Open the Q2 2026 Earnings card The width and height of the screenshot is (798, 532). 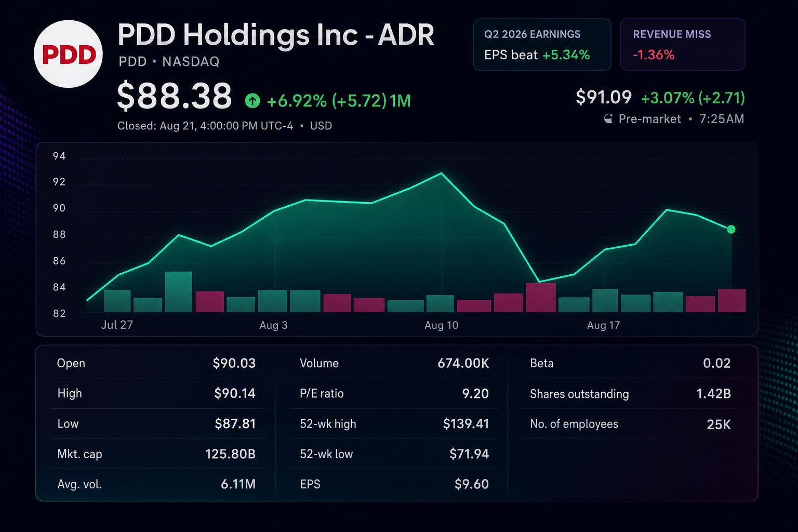pyautogui.click(x=542, y=45)
